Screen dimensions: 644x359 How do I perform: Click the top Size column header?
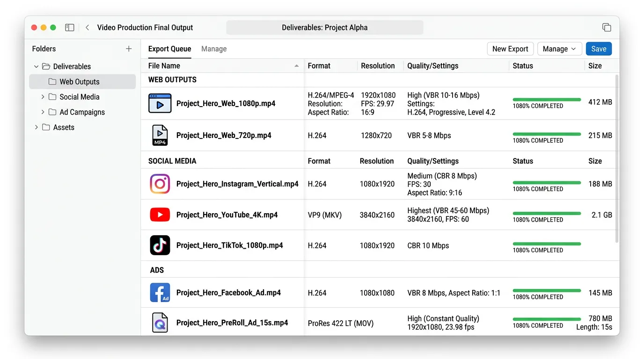click(x=595, y=66)
